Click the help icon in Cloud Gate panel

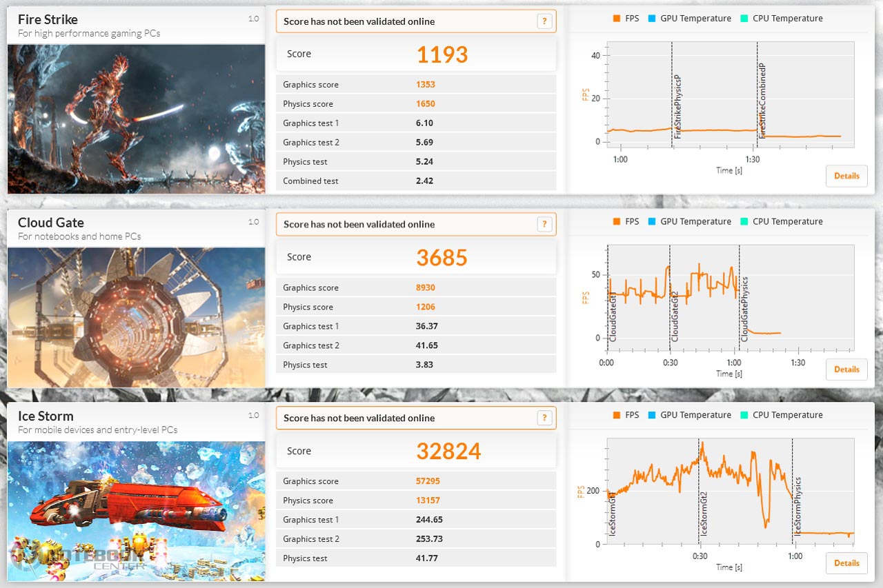544,224
